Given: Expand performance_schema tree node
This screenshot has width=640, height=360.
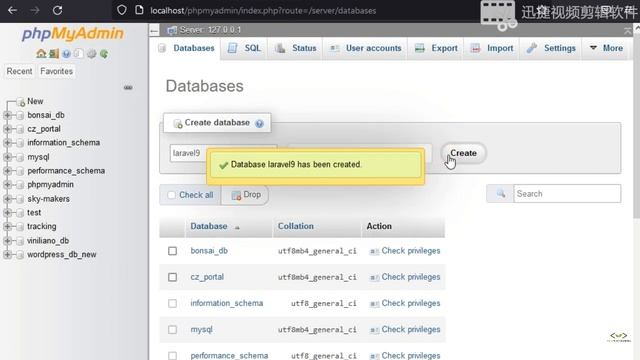Looking at the screenshot, I should point(7,171).
